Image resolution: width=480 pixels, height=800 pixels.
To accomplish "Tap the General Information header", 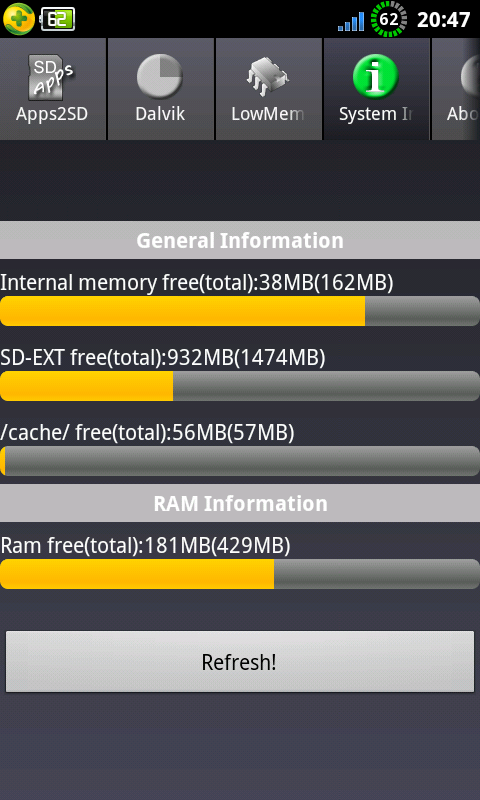I will coord(240,240).
